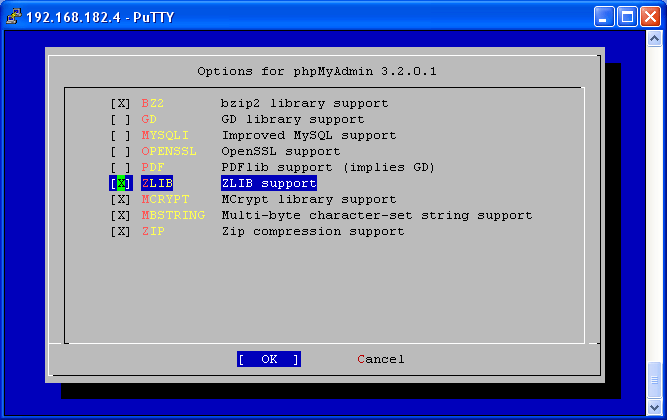Screen dimensions: 667x420
Task: Click 'PDFlib support (implies GD)' text
Action: 328,167
